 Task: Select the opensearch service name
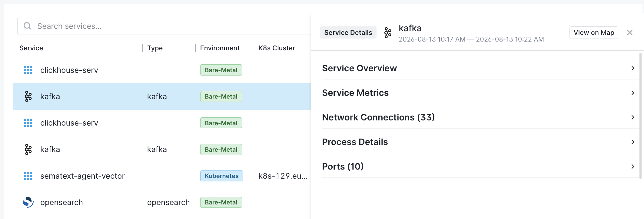coord(61,202)
